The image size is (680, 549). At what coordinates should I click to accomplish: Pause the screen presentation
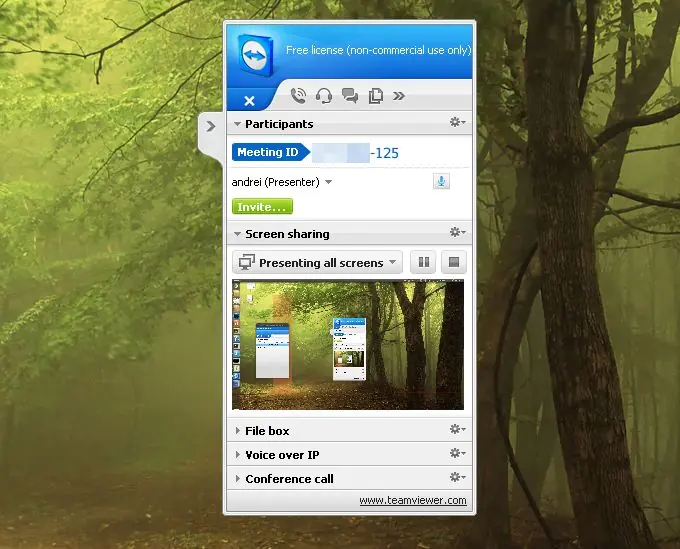coord(424,262)
